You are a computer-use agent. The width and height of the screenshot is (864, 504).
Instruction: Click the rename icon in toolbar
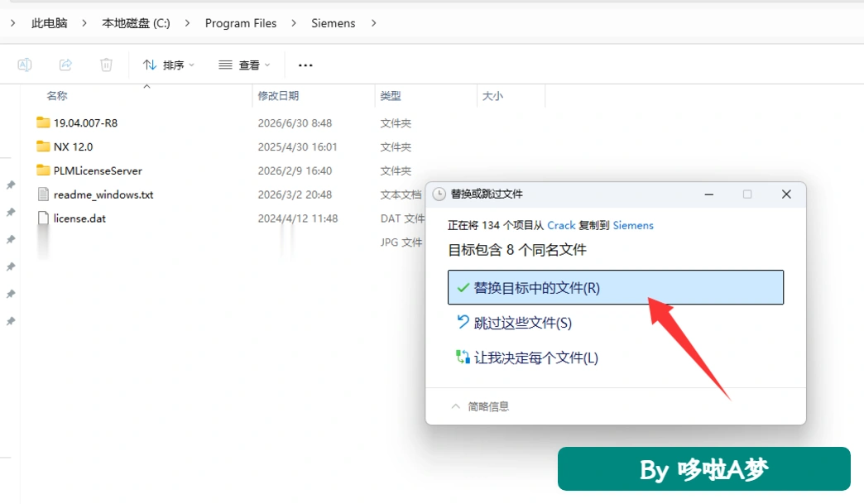(25, 65)
